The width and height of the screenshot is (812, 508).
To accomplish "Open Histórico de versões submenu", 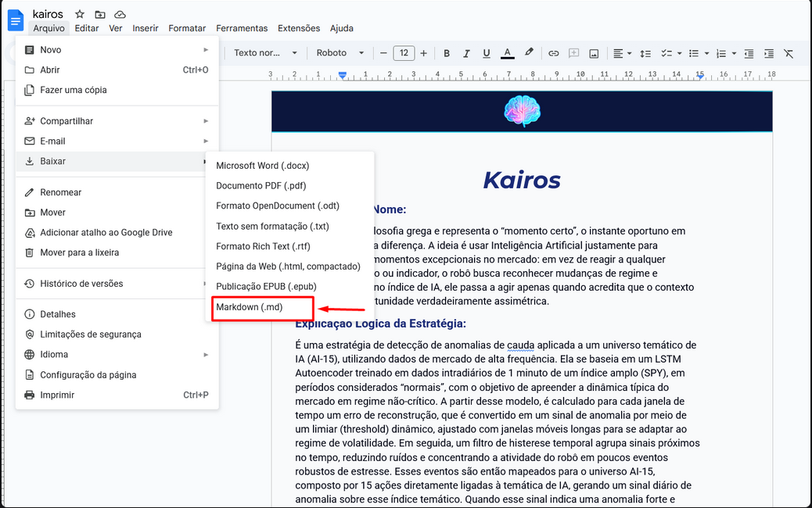I will point(81,284).
